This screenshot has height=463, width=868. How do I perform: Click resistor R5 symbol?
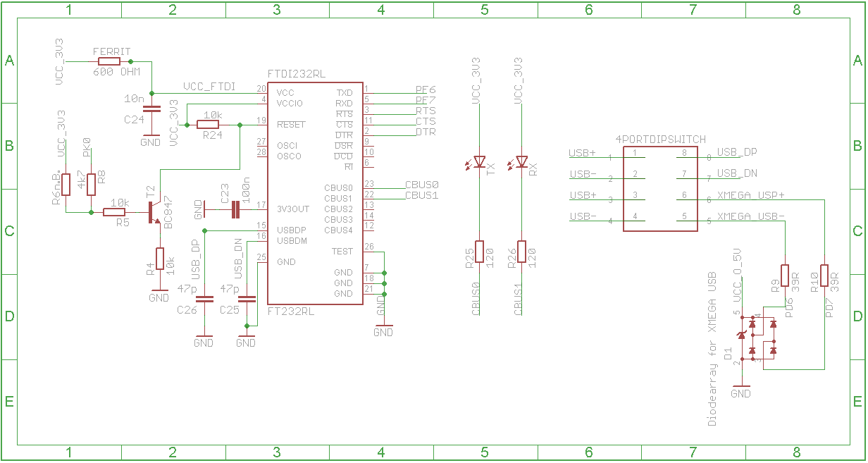pyautogui.click(x=115, y=212)
